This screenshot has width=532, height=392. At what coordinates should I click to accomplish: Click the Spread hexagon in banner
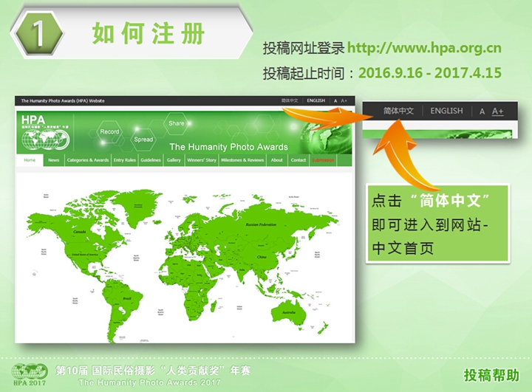click(x=143, y=140)
